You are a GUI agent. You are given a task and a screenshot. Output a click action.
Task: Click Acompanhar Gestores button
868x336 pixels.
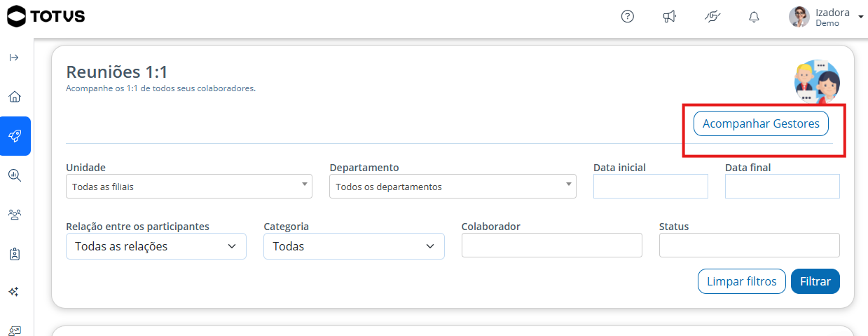[x=761, y=123]
